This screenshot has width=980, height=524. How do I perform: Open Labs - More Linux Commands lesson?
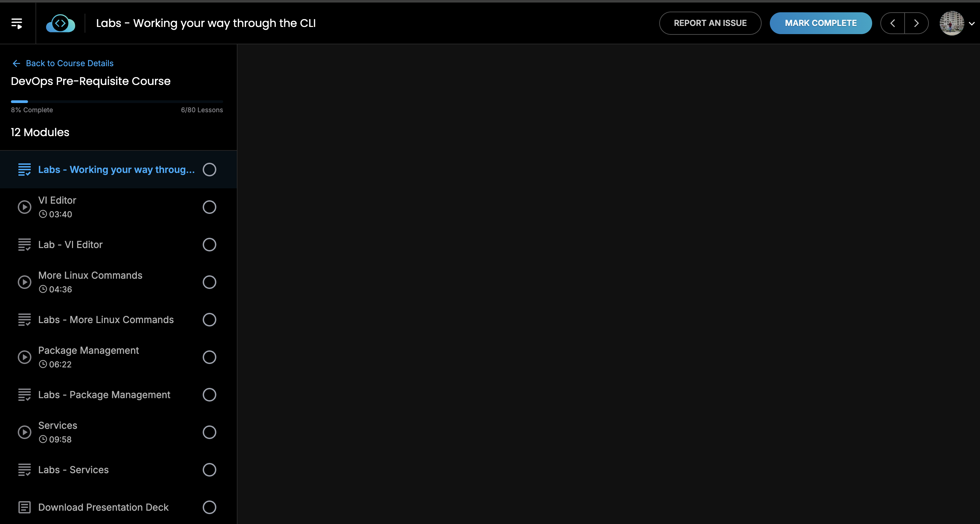tap(106, 320)
